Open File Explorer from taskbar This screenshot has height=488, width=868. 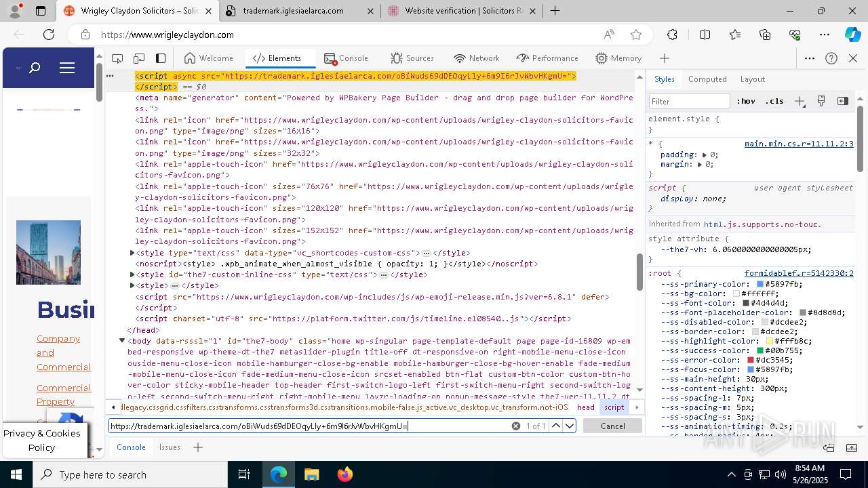[311, 474]
